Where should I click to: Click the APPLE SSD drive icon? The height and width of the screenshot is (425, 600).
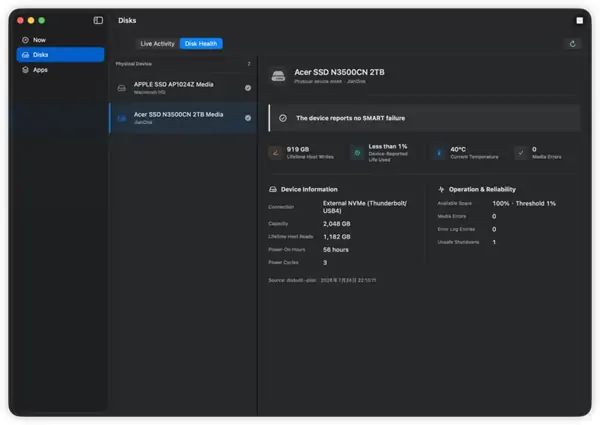[122, 88]
